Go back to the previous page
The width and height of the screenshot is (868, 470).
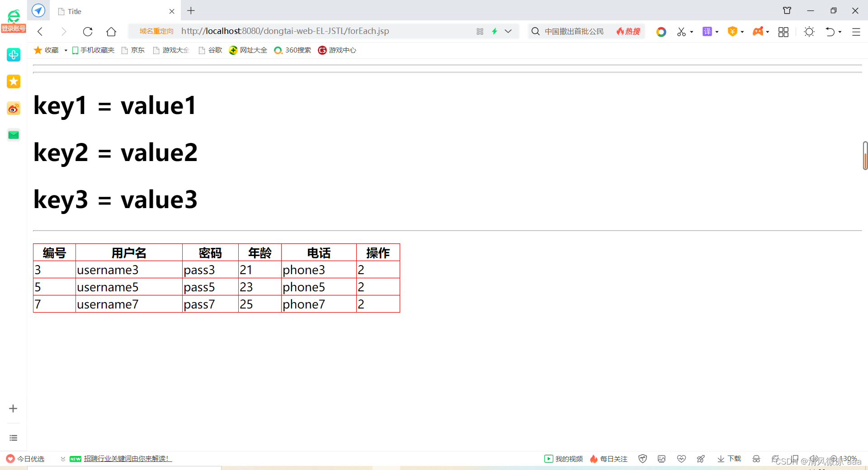[x=40, y=31]
